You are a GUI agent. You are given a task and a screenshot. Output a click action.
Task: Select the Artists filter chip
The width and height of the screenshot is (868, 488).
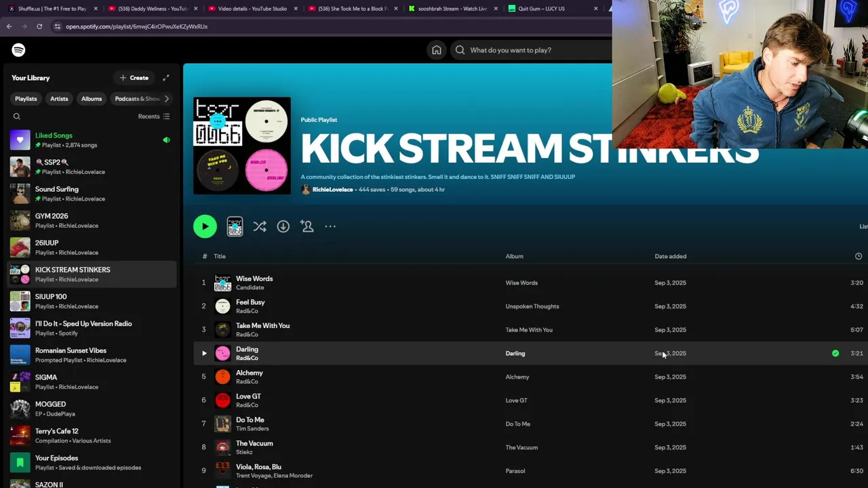(59, 99)
